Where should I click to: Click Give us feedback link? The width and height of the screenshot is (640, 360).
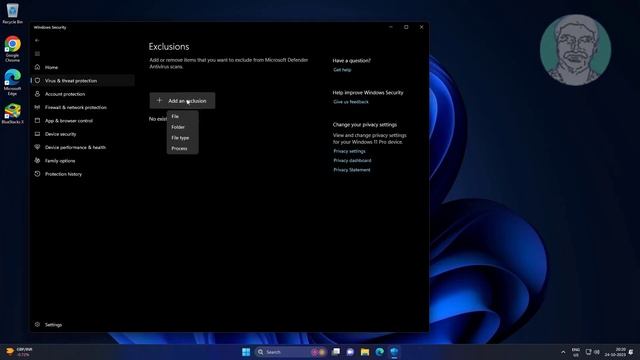tap(351, 102)
